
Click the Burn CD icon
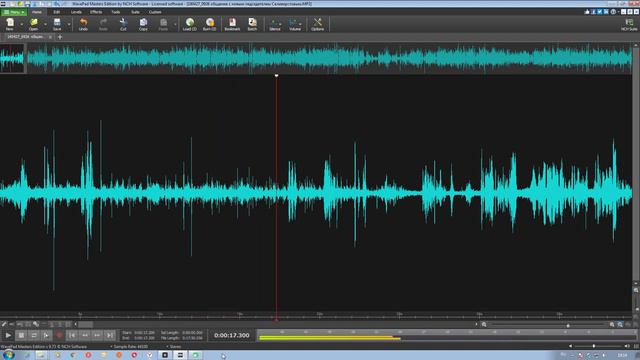click(210, 24)
